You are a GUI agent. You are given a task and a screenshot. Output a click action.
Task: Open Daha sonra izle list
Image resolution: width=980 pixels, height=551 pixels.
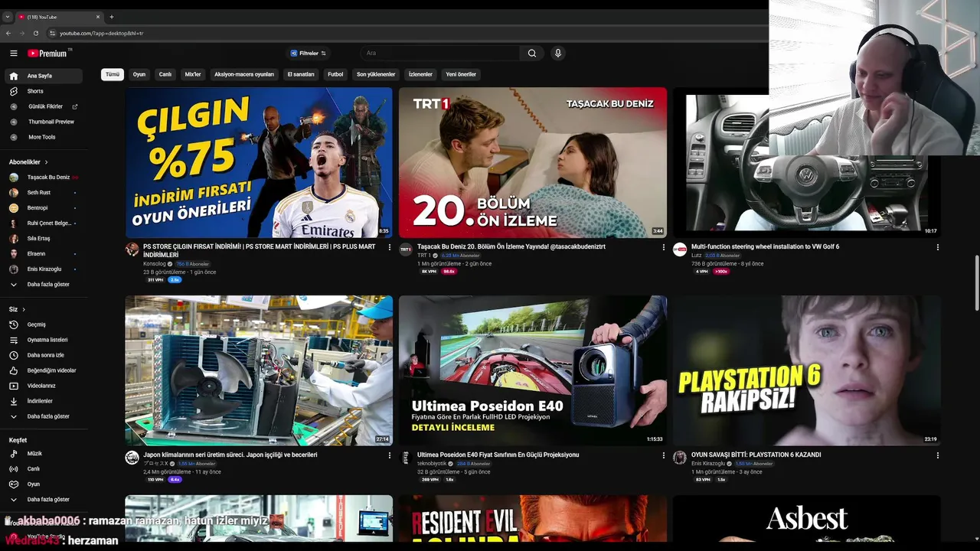tap(44, 355)
